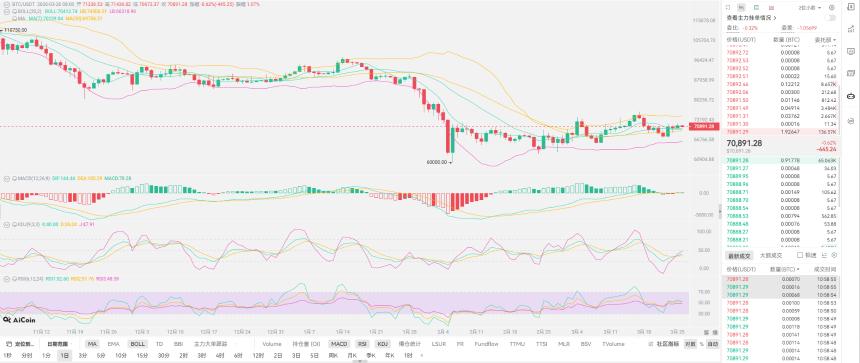Add the EMA indicator
This screenshot has height=363, width=860.
click(x=114, y=344)
